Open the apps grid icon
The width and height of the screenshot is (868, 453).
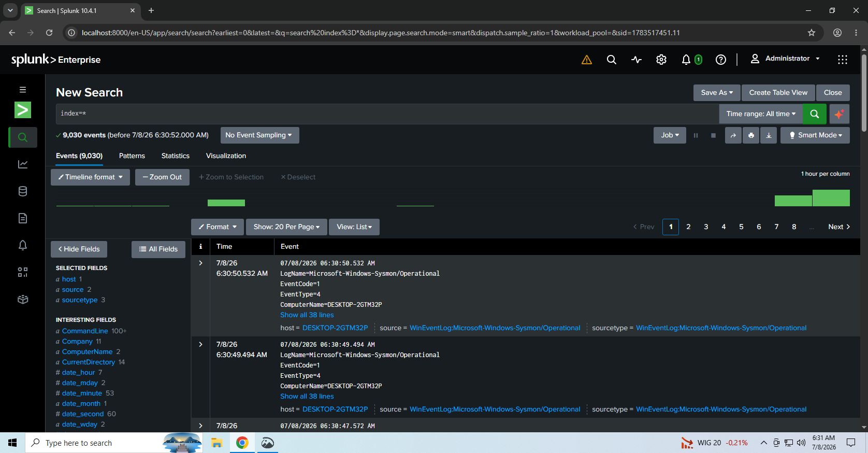pyautogui.click(x=843, y=60)
